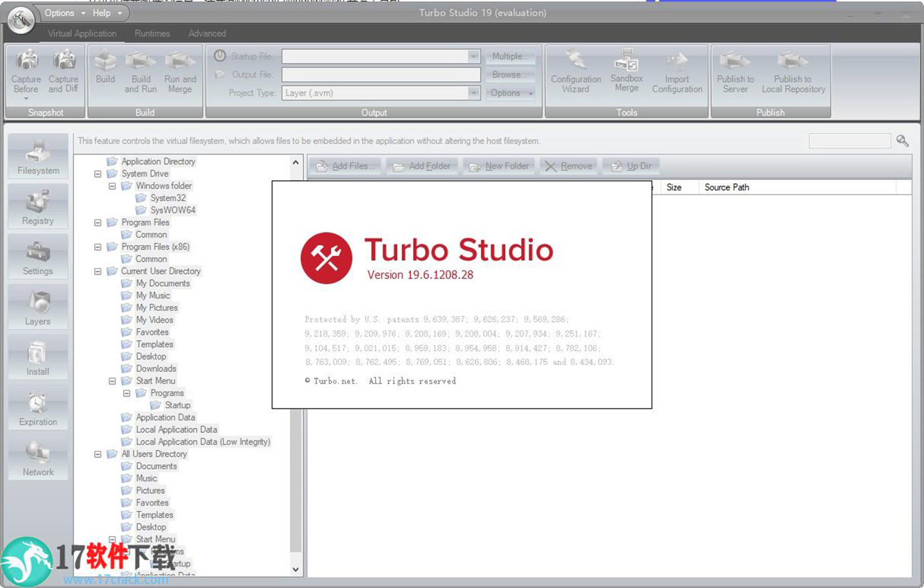Screen dimensions: 924x588
Task: Select the SysWOW64 folder
Action: coord(173,211)
